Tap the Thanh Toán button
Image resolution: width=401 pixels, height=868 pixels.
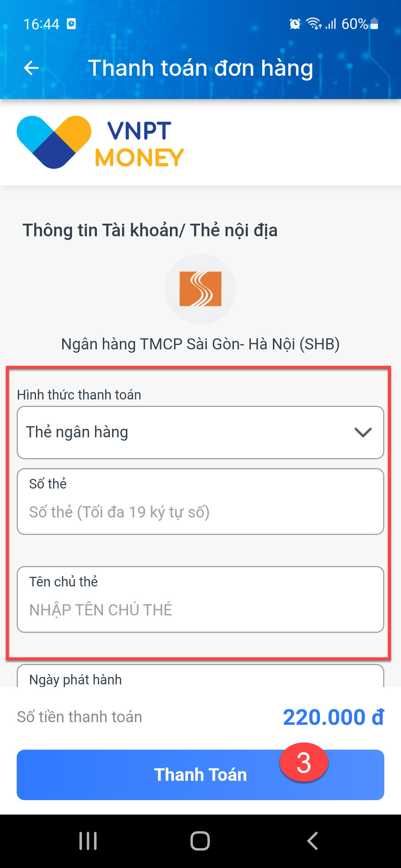coord(200,775)
